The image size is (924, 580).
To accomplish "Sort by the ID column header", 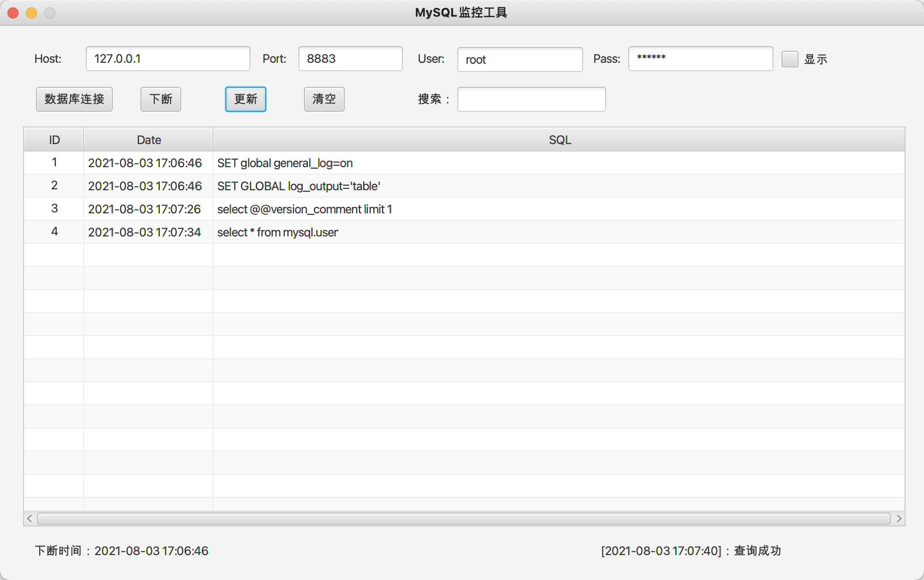I will click(x=54, y=140).
